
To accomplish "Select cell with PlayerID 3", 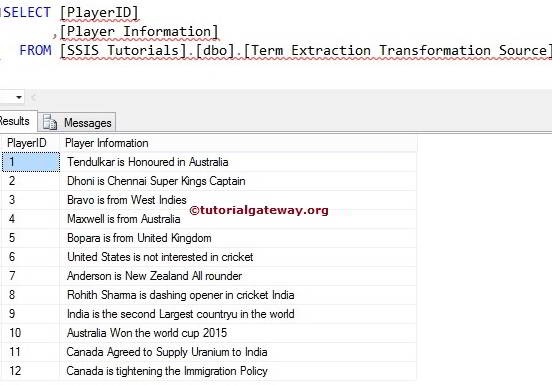I will 31,200.
